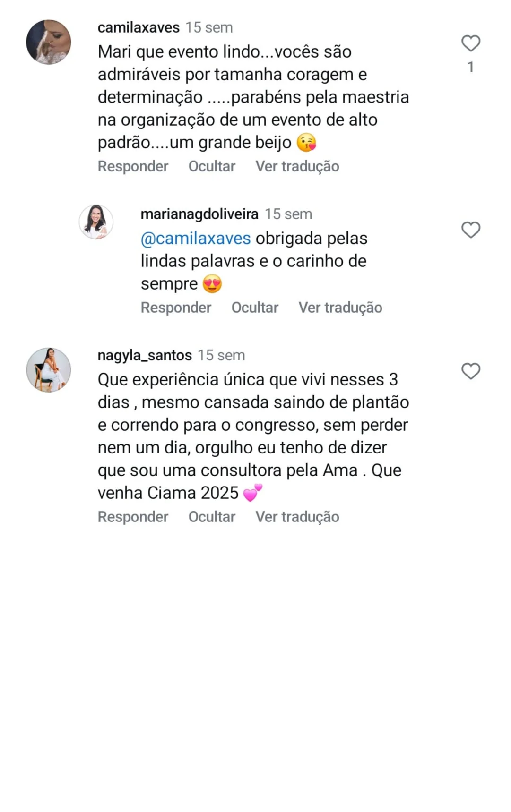
Task: Like marianagdoliveira's reply with the heart
Action: pyautogui.click(x=470, y=230)
